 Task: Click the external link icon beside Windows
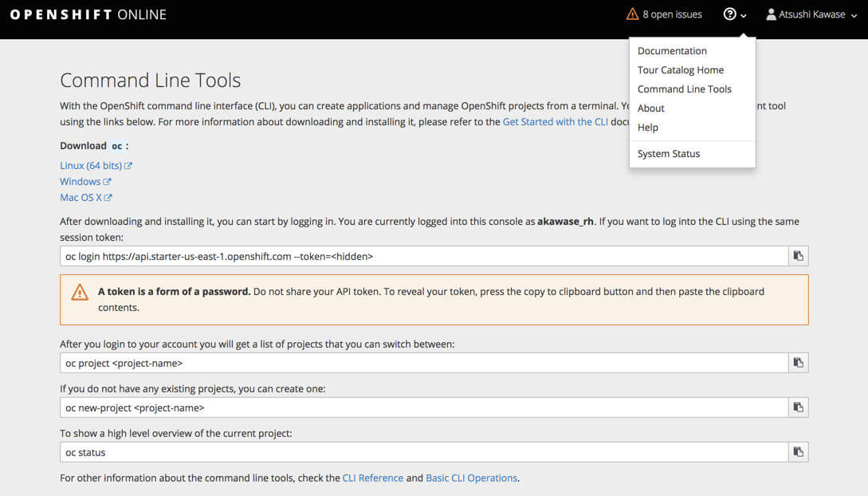107,182
